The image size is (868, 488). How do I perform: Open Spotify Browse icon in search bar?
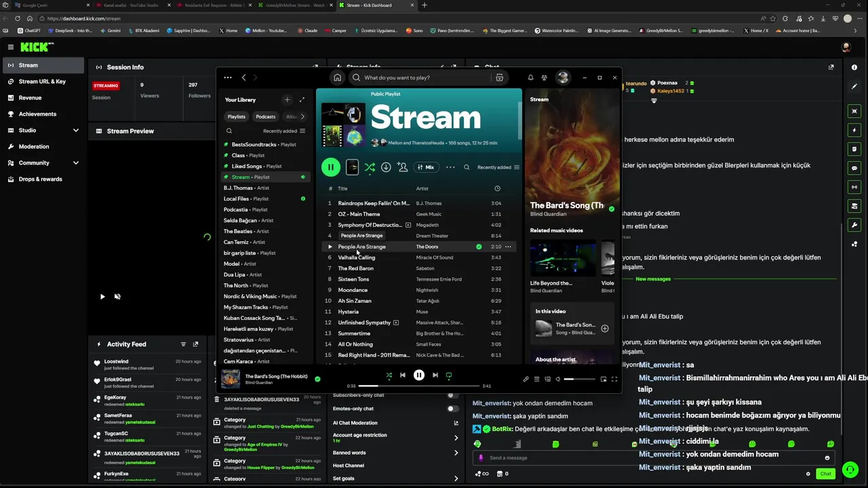pos(499,77)
